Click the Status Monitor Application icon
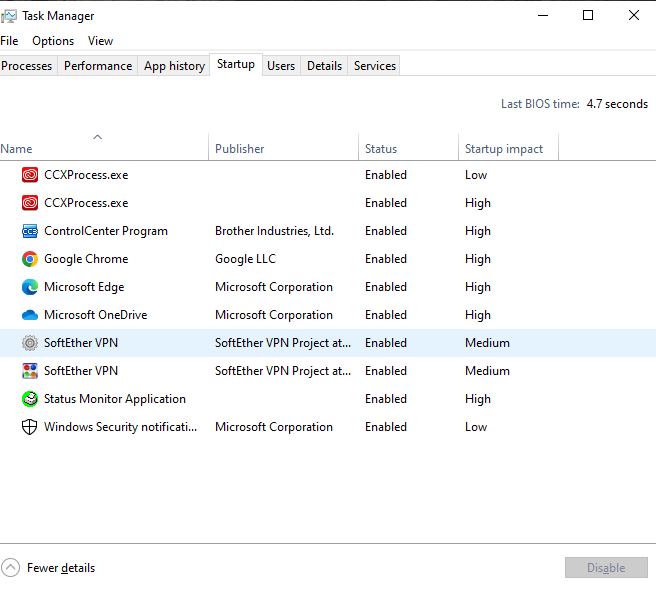This screenshot has width=656, height=592. point(30,399)
